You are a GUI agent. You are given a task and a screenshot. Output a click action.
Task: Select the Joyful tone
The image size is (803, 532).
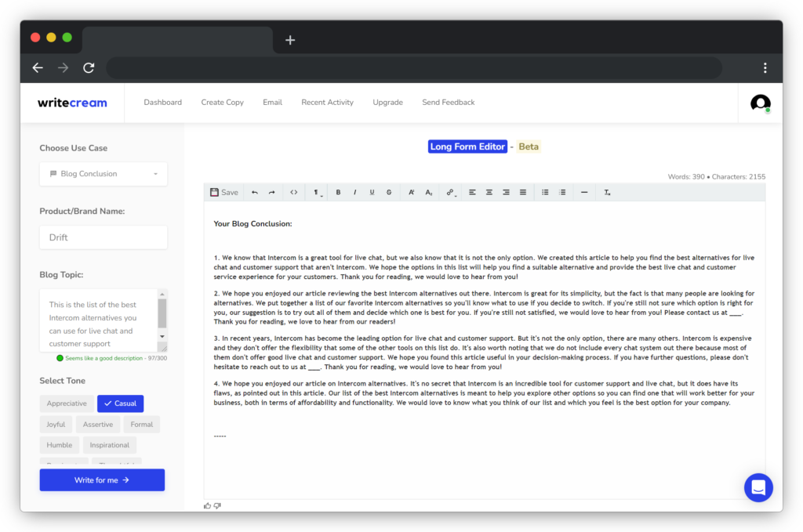pyautogui.click(x=56, y=425)
